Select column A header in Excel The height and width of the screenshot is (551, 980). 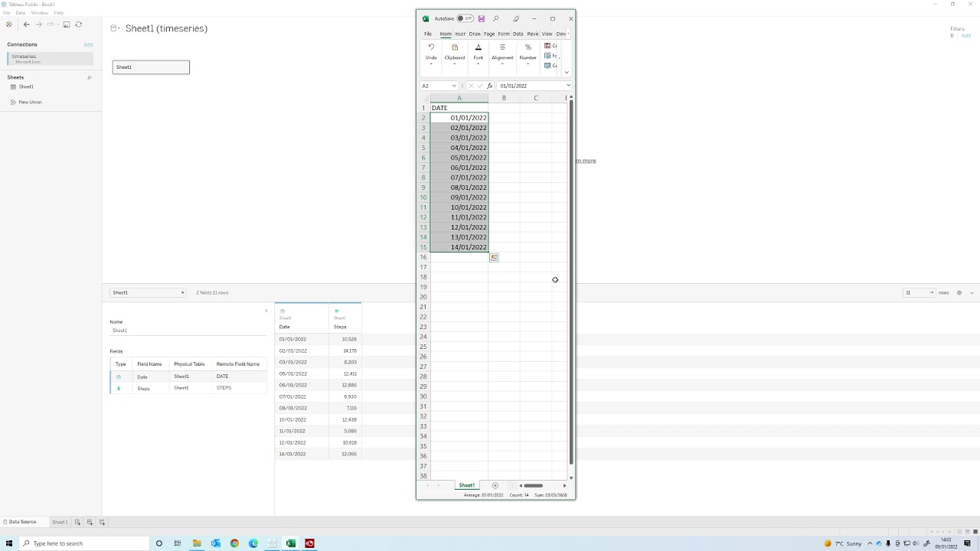click(459, 98)
